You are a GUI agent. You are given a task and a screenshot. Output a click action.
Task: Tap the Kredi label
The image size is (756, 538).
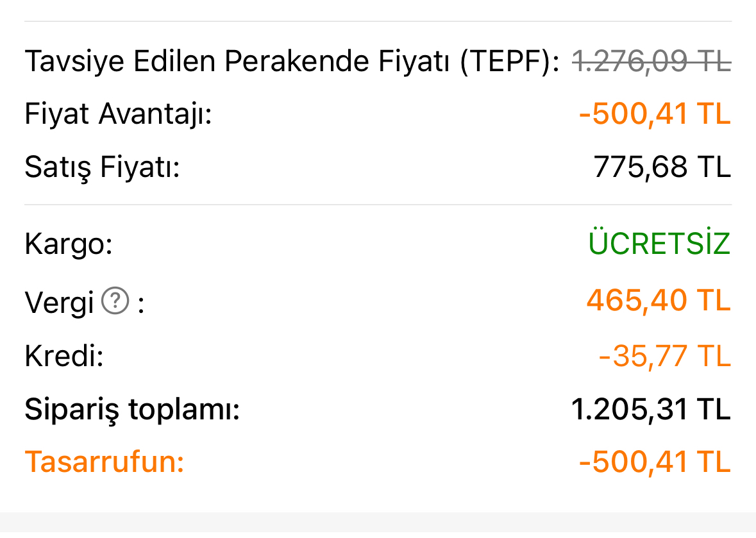(x=64, y=357)
